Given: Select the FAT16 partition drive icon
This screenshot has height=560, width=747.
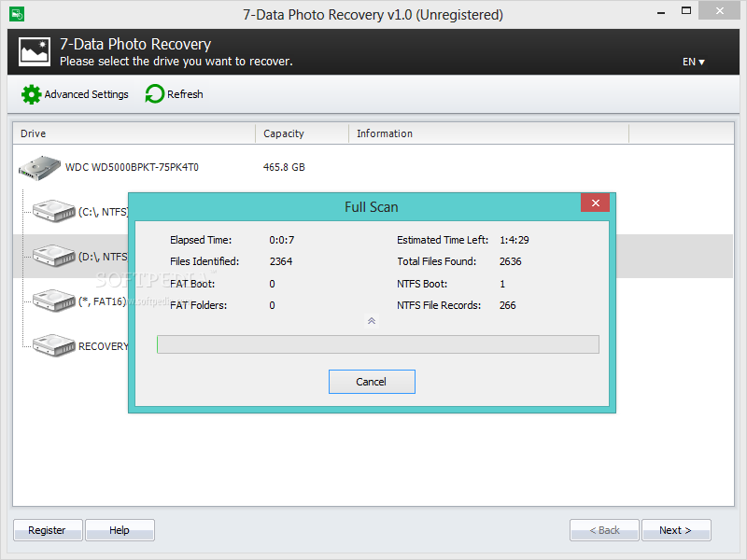Looking at the screenshot, I should (54, 301).
